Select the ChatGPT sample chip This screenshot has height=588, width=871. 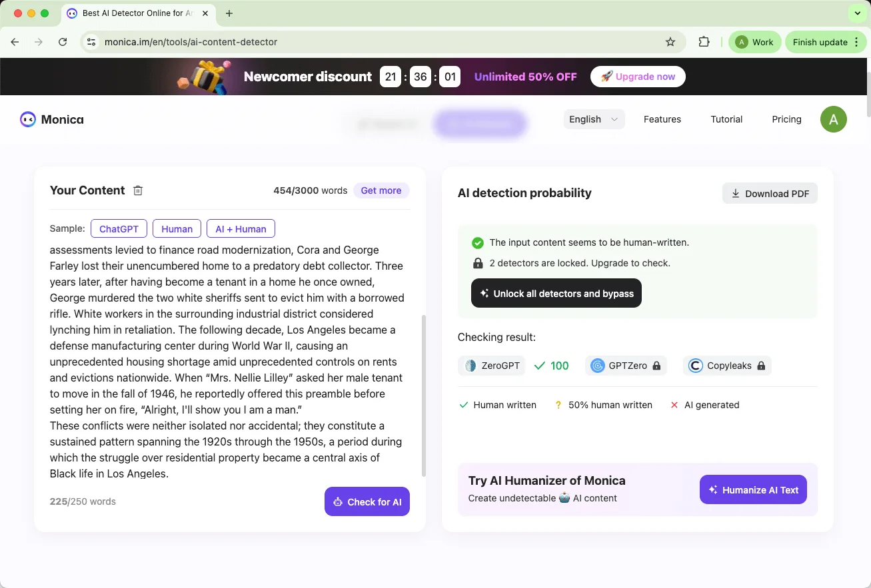click(x=119, y=228)
